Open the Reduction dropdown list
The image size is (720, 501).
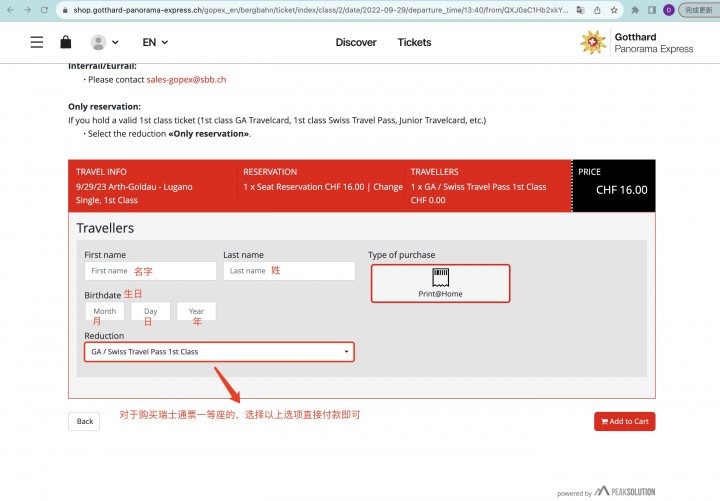219,352
